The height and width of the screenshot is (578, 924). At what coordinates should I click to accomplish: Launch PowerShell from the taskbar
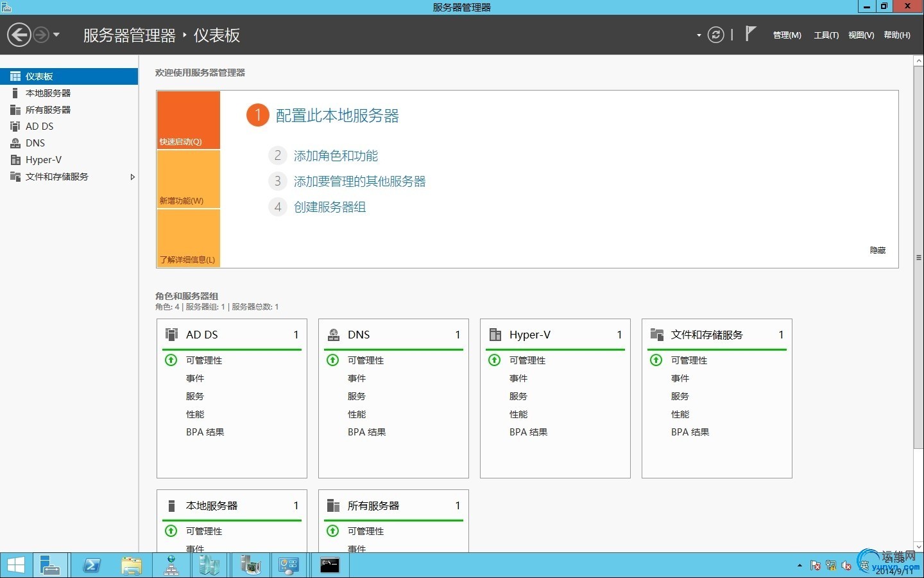pos(92,565)
